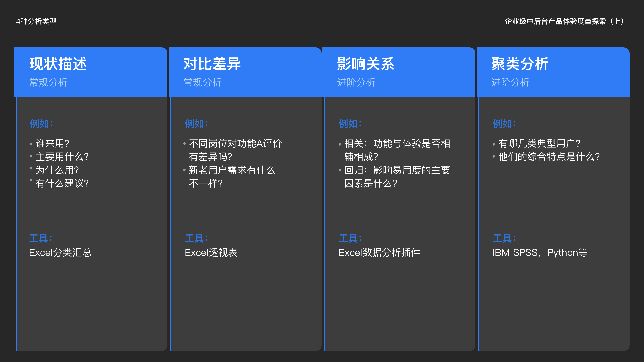Click the 主要用什么? bullet item

(62, 157)
